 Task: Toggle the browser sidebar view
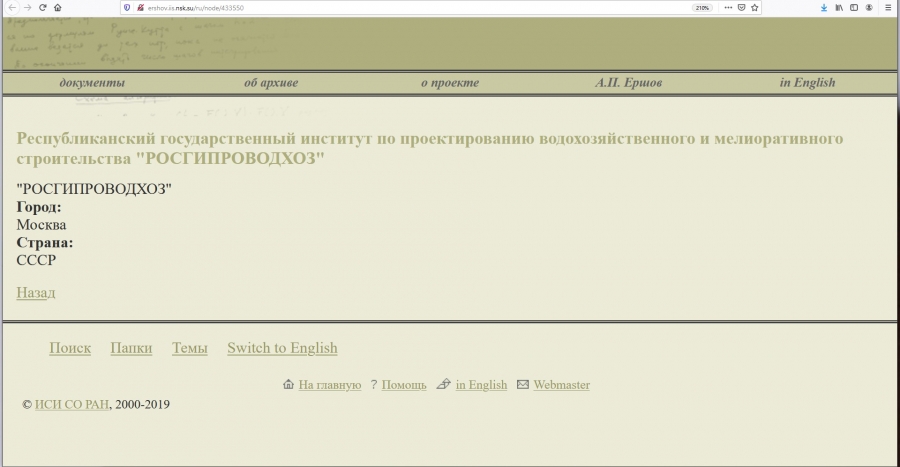[x=854, y=7]
